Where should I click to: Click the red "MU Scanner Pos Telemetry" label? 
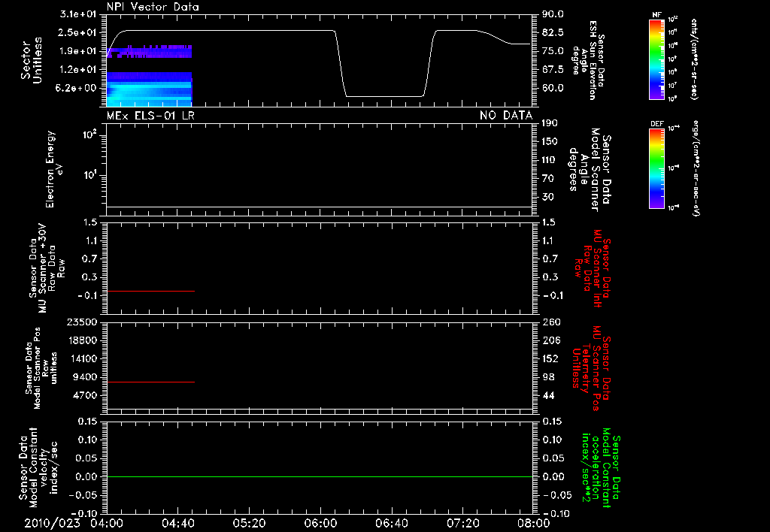pos(591,368)
